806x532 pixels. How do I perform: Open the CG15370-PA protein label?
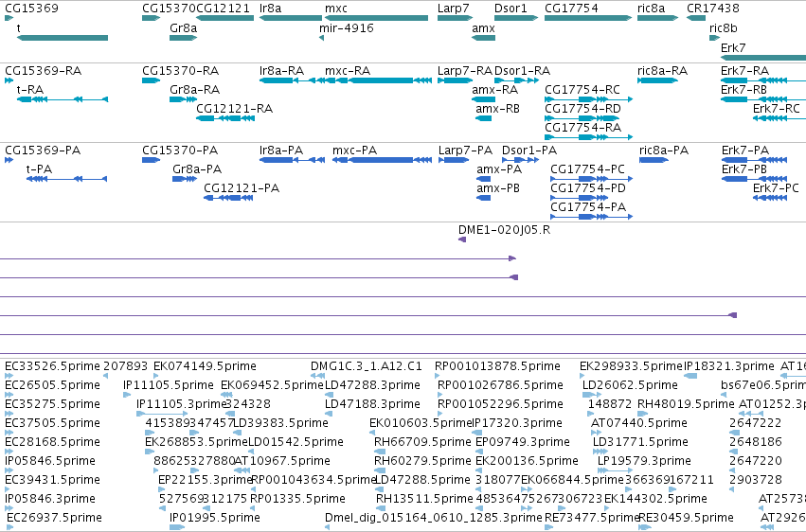tap(180, 150)
